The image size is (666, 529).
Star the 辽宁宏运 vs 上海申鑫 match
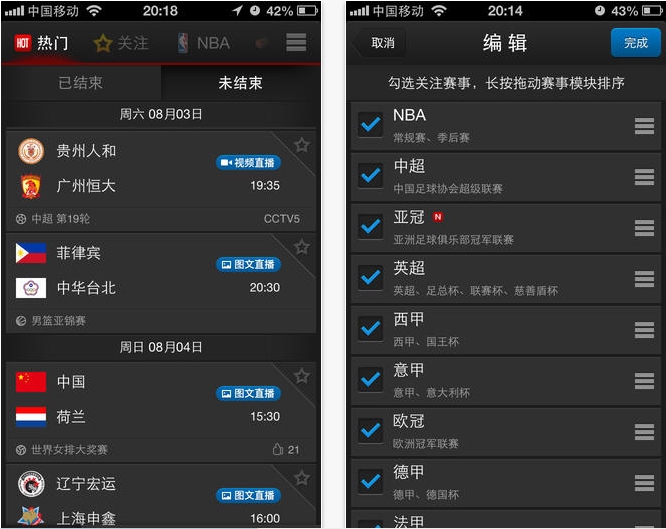tap(302, 478)
